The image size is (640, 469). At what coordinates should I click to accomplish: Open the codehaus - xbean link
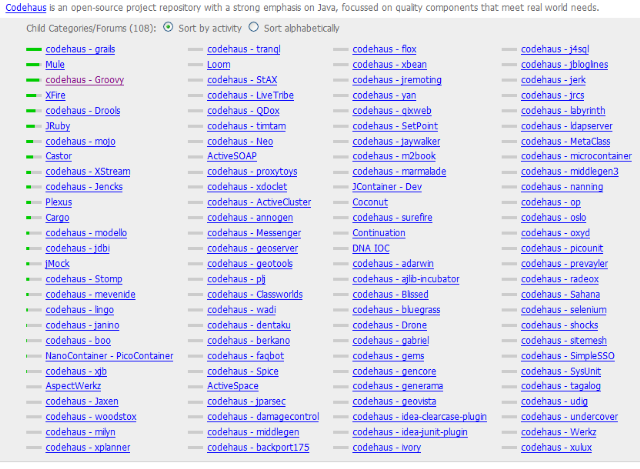[x=390, y=64]
